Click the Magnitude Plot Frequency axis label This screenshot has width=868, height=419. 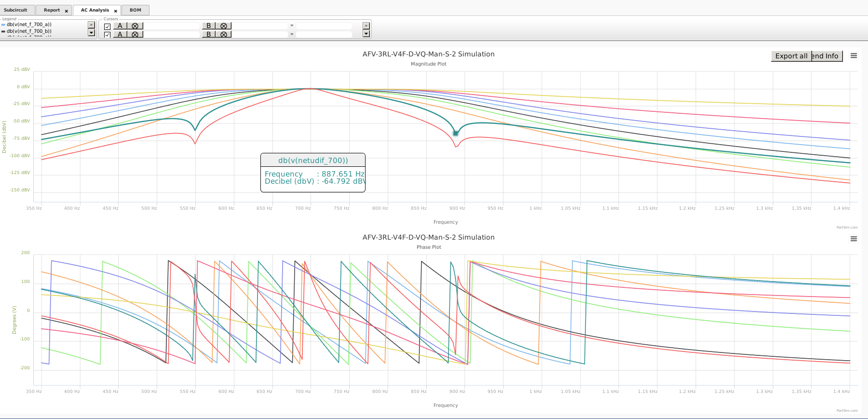pyautogui.click(x=446, y=222)
